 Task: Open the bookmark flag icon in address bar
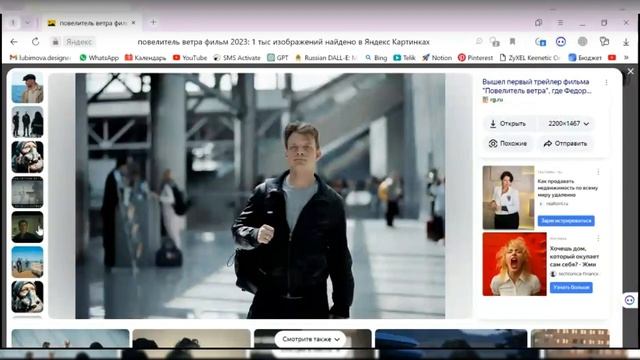click(x=512, y=41)
